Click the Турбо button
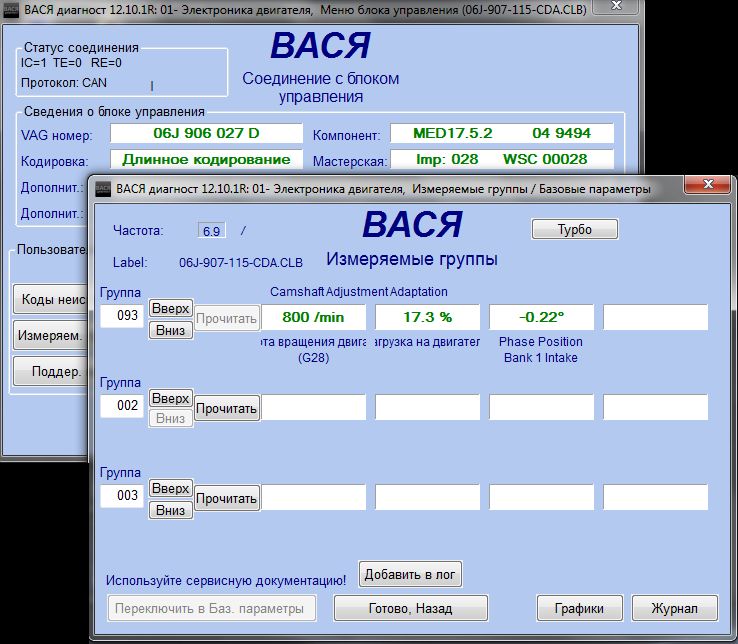 (x=575, y=229)
